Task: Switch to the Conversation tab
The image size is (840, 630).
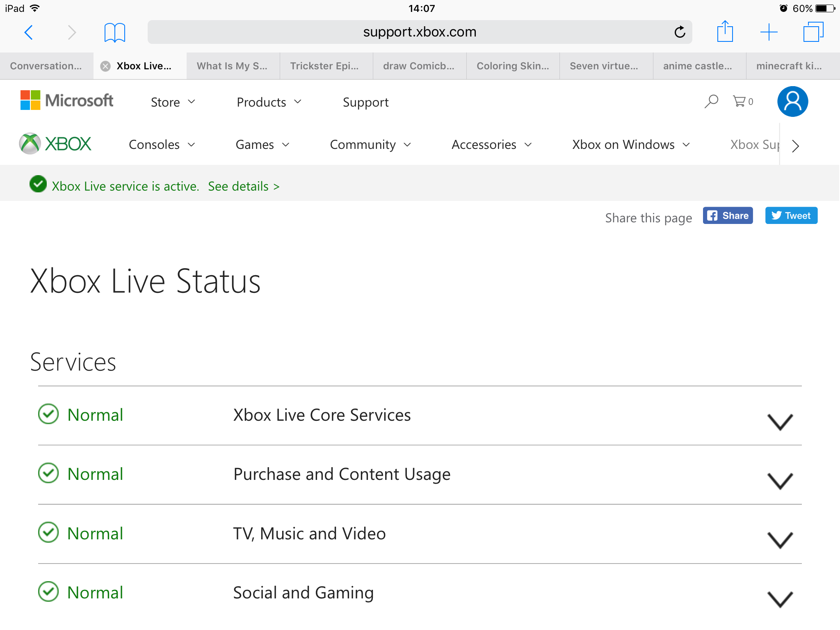Action: click(x=46, y=66)
